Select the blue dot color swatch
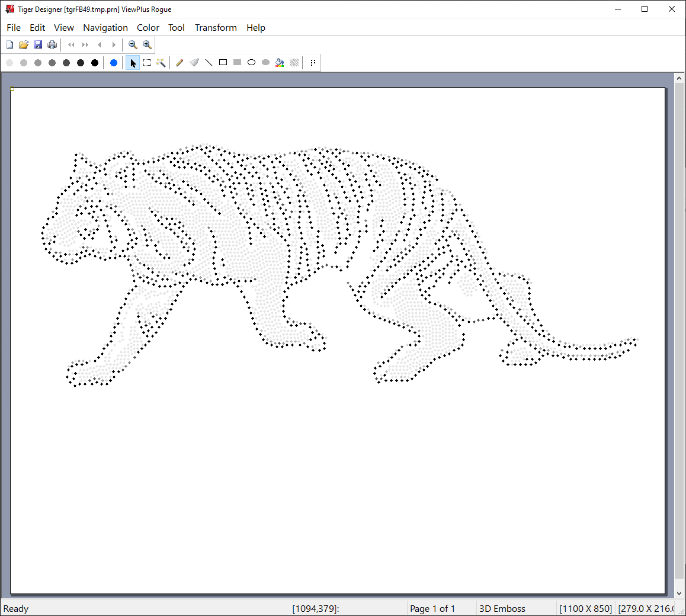 point(114,63)
